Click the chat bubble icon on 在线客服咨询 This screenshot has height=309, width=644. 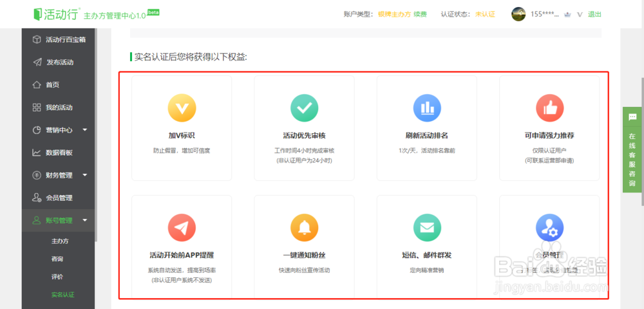[x=632, y=117]
